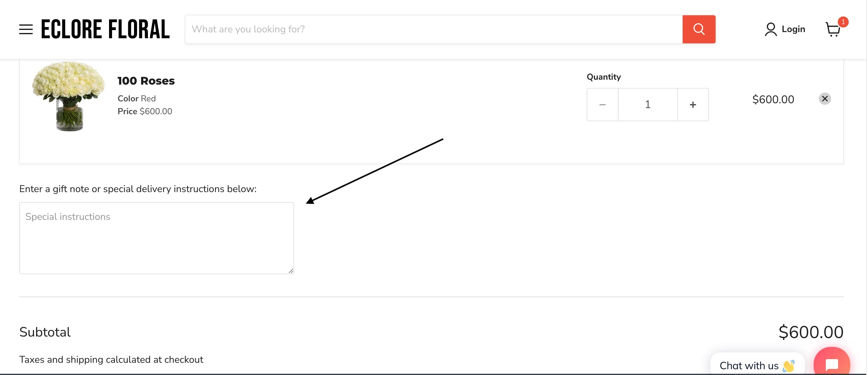Decrease quantity with the minus button
868x375 pixels.
tap(603, 105)
